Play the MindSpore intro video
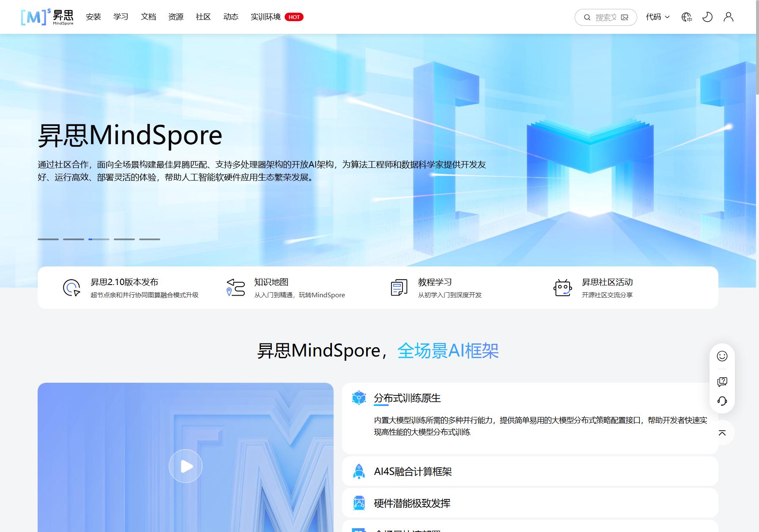 [186, 466]
